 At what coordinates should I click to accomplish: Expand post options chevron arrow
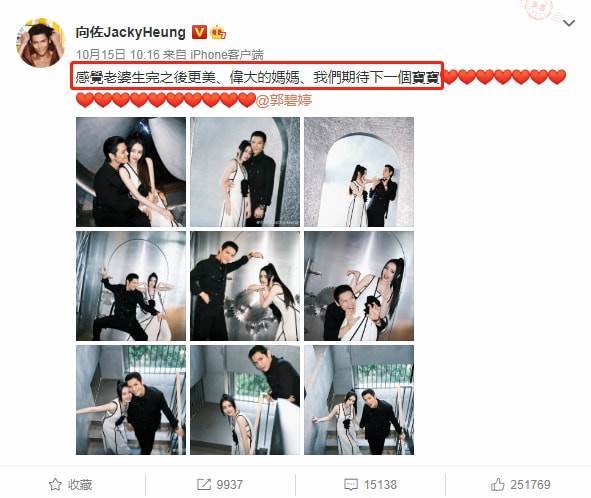click(569, 23)
